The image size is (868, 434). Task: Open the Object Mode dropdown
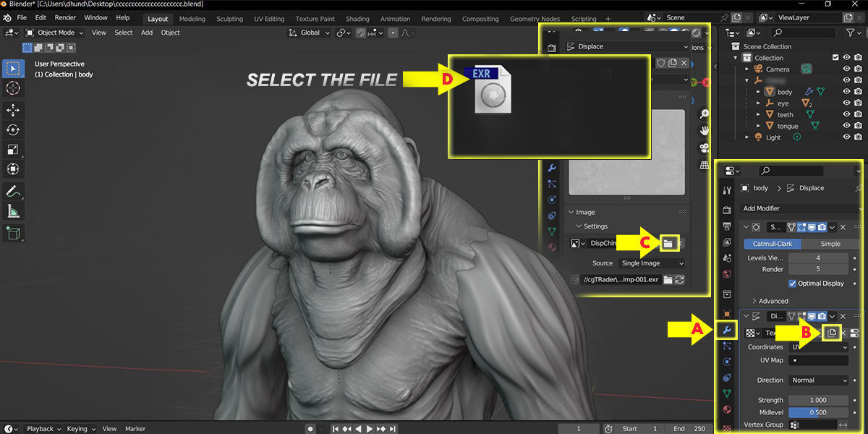point(54,33)
